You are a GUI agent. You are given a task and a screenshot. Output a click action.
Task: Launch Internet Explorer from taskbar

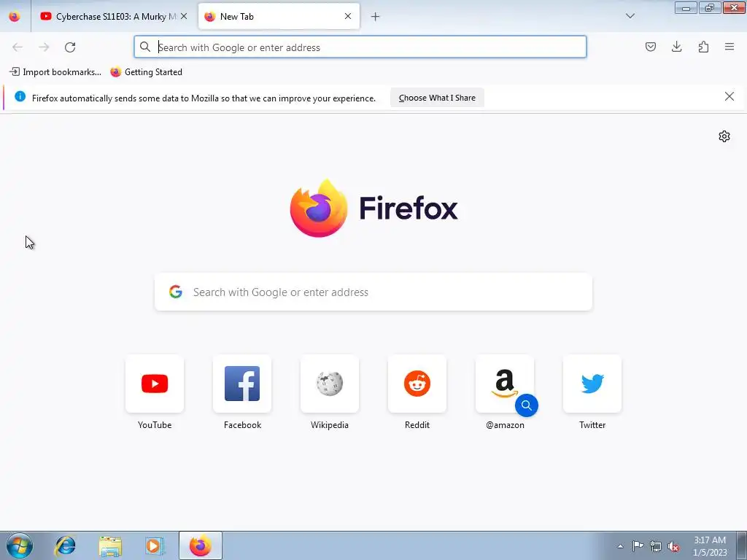pyautogui.click(x=65, y=545)
